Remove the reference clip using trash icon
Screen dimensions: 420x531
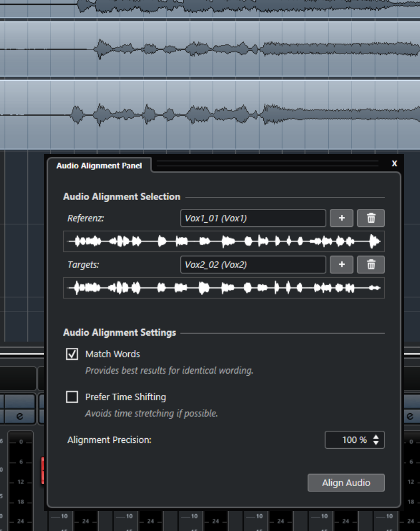coord(370,218)
